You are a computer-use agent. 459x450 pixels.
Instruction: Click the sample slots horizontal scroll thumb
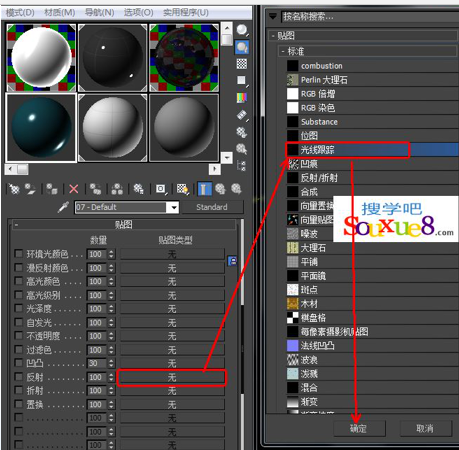click(22, 169)
